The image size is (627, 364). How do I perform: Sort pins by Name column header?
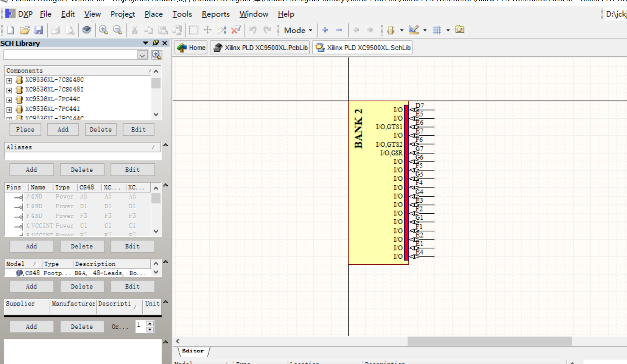(41, 187)
